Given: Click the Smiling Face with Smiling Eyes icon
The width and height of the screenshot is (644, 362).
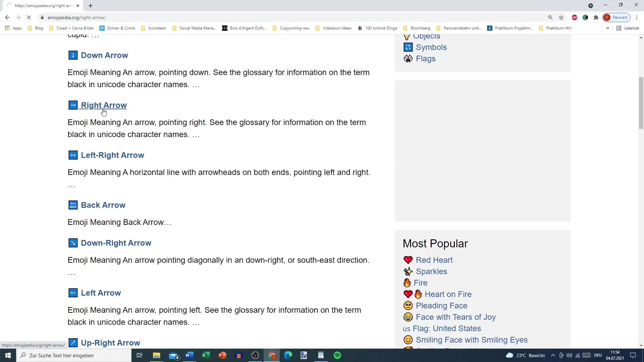Looking at the screenshot, I should pos(408,340).
